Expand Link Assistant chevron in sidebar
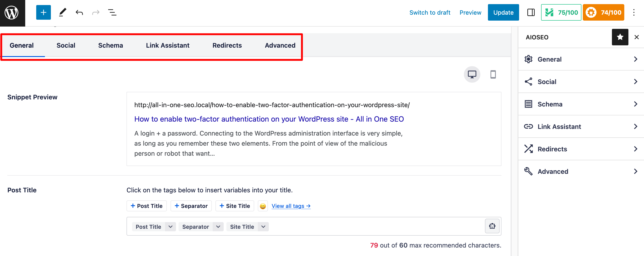This screenshot has width=644, height=256. click(x=636, y=127)
